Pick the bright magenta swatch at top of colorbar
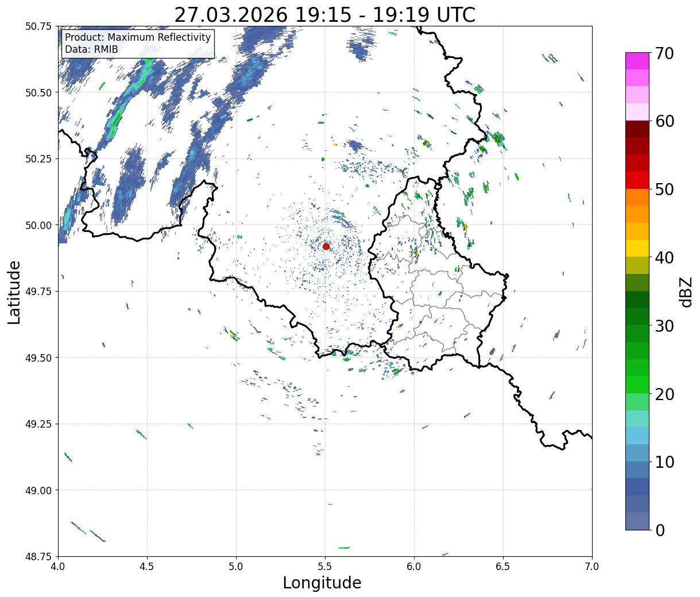Image resolution: width=700 pixels, height=597 pixels. pyautogui.click(x=637, y=61)
